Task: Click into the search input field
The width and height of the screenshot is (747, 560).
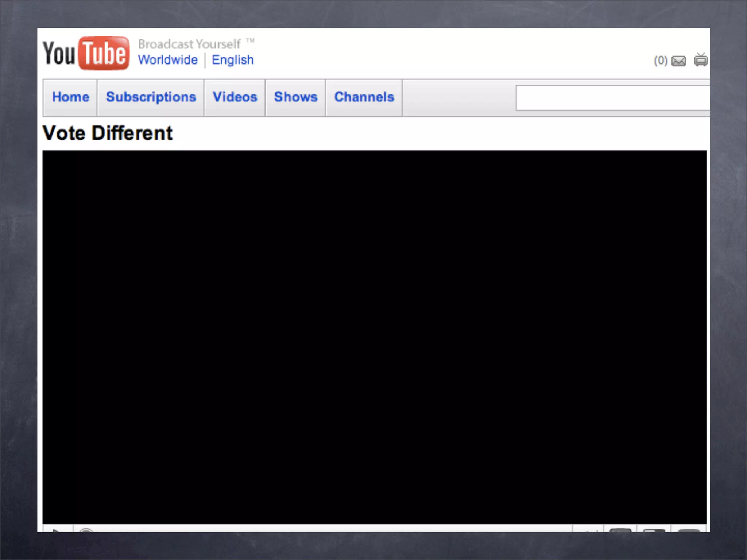Action: 613,98
